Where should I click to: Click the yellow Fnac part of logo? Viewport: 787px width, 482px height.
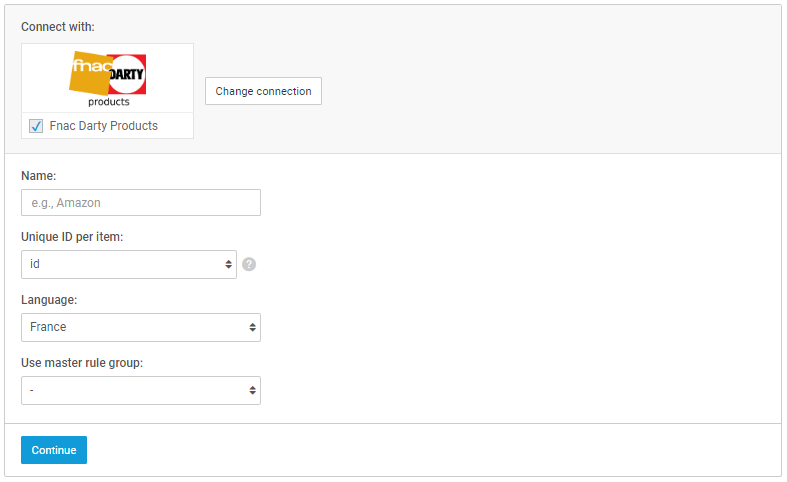[x=89, y=73]
